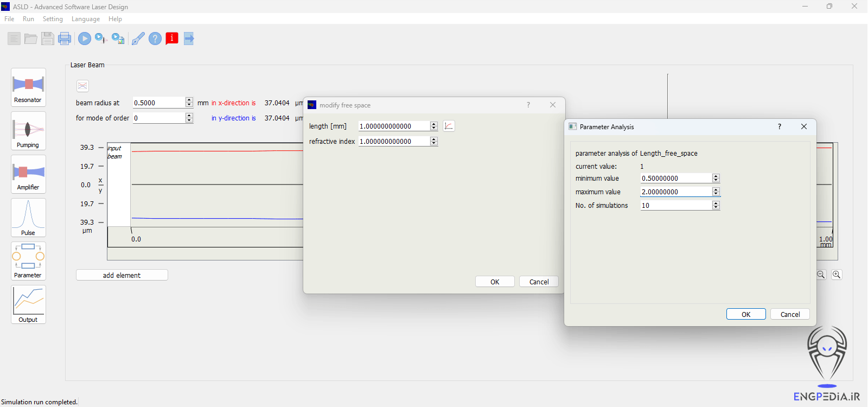
Task: Zoom in on the beam plot
Action: [837, 275]
